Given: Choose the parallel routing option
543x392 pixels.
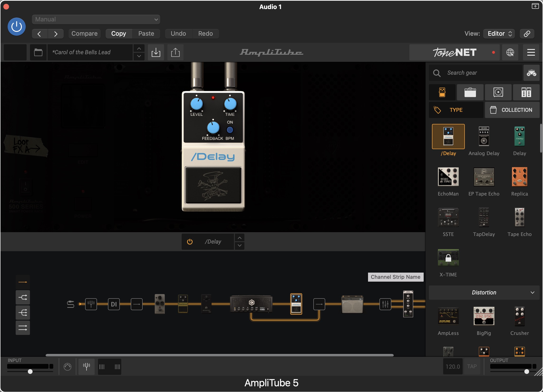Looking at the screenshot, I should coord(23,328).
